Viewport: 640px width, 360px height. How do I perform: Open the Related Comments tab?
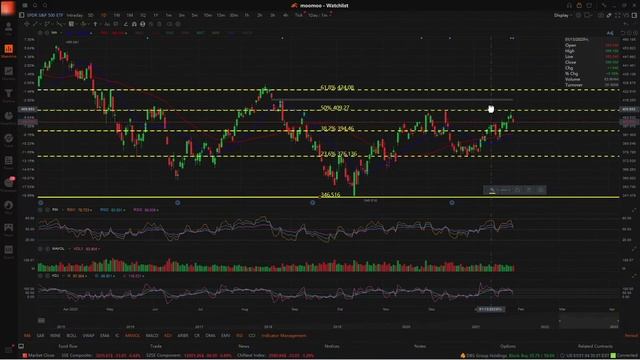click(595, 346)
